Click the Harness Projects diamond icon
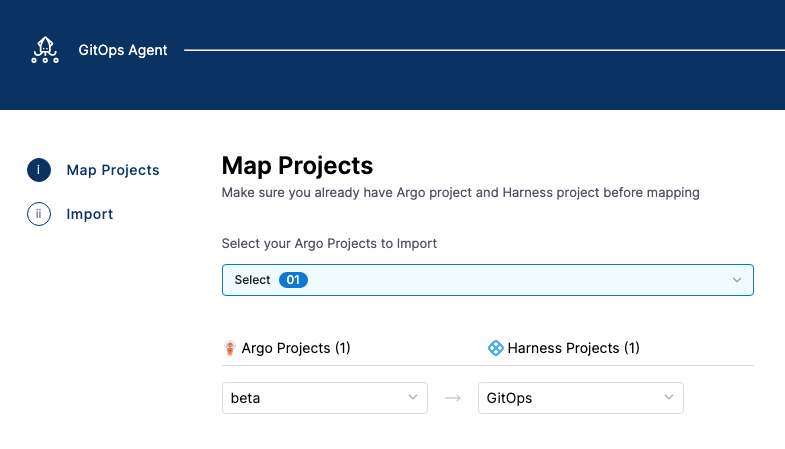785x449 pixels. point(494,348)
